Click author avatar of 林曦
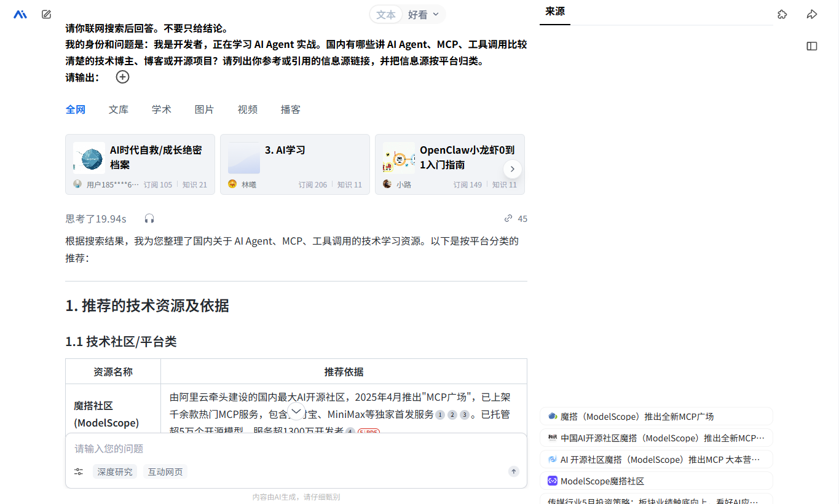 232,184
